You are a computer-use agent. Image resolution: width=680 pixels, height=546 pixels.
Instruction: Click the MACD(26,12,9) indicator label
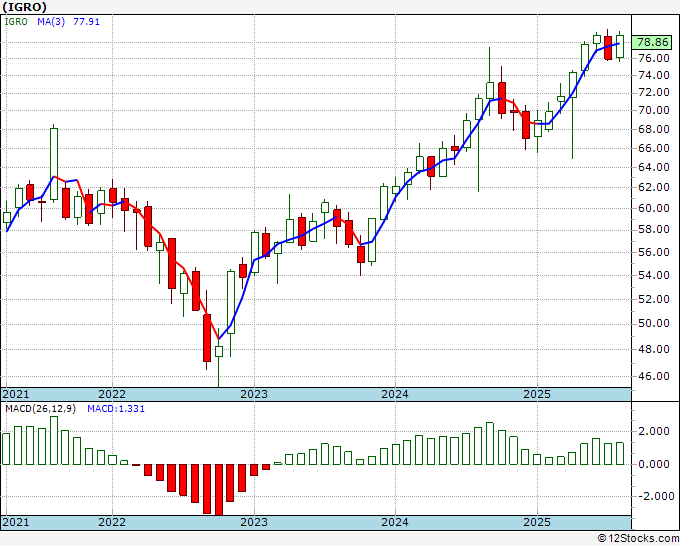40,409
